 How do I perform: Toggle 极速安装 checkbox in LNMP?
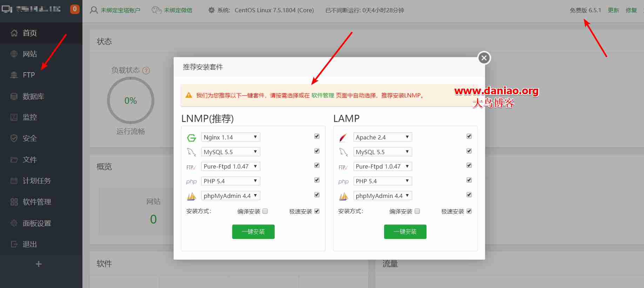coord(317,211)
